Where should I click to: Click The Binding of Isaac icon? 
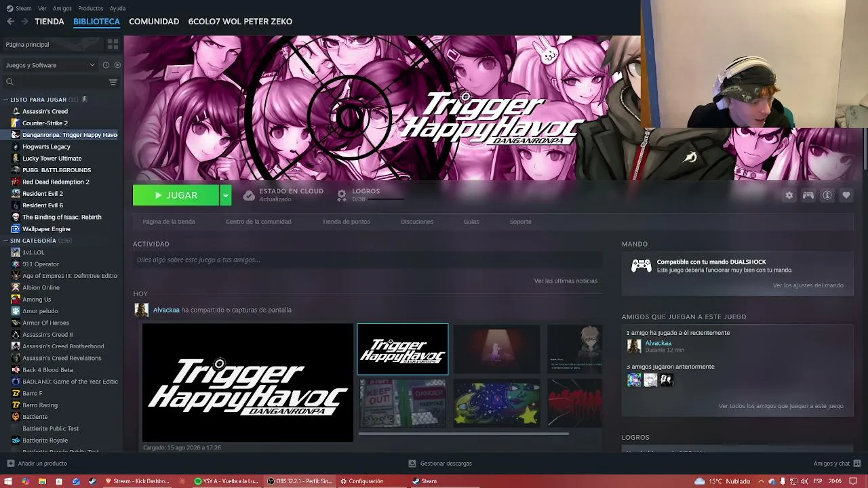point(16,217)
